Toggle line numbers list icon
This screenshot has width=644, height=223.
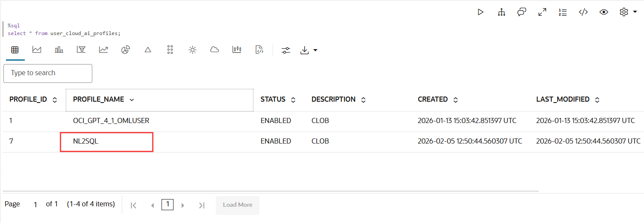563,12
